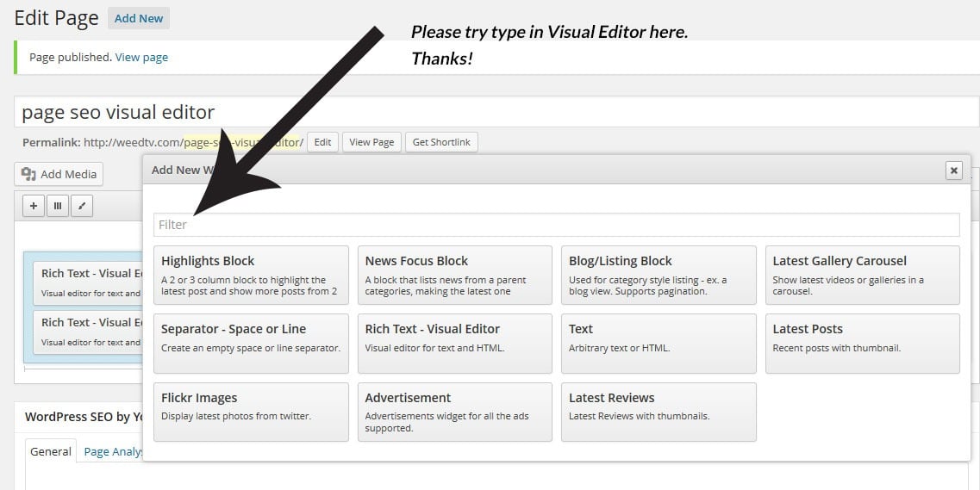980x490 pixels.
Task: Click the Filter search field
Action: 556,225
